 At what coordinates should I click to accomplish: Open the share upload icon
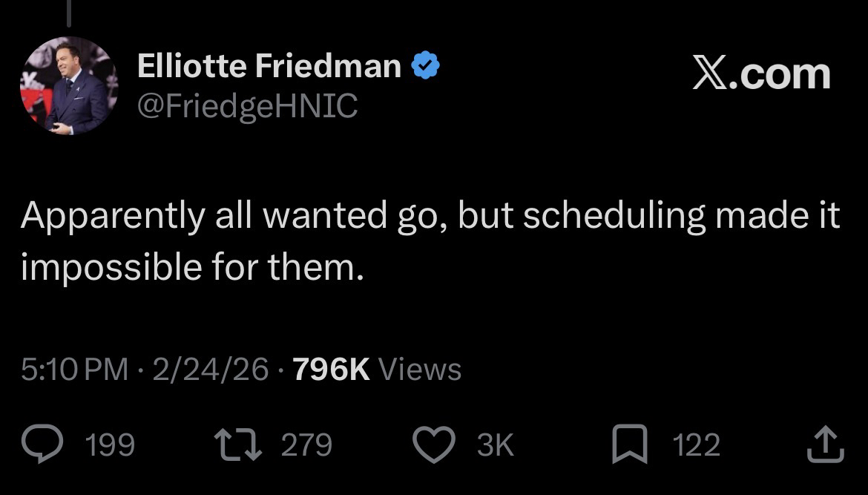(x=823, y=445)
